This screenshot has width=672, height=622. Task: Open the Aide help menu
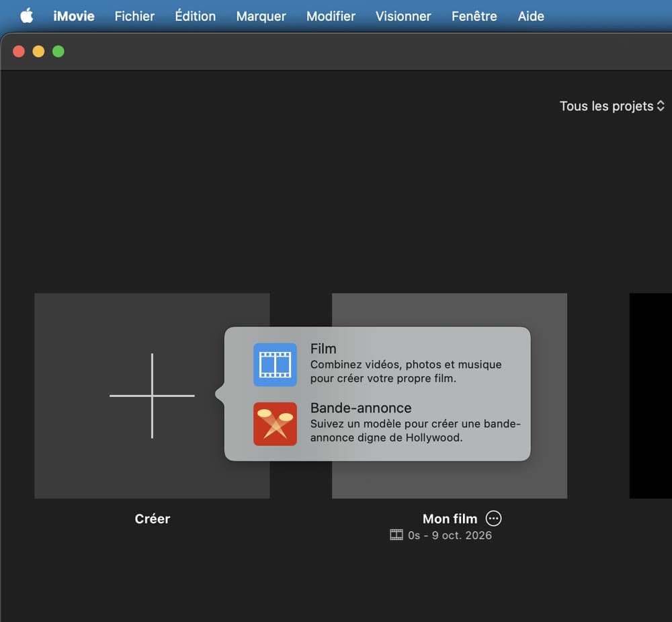click(x=531, y=16)
